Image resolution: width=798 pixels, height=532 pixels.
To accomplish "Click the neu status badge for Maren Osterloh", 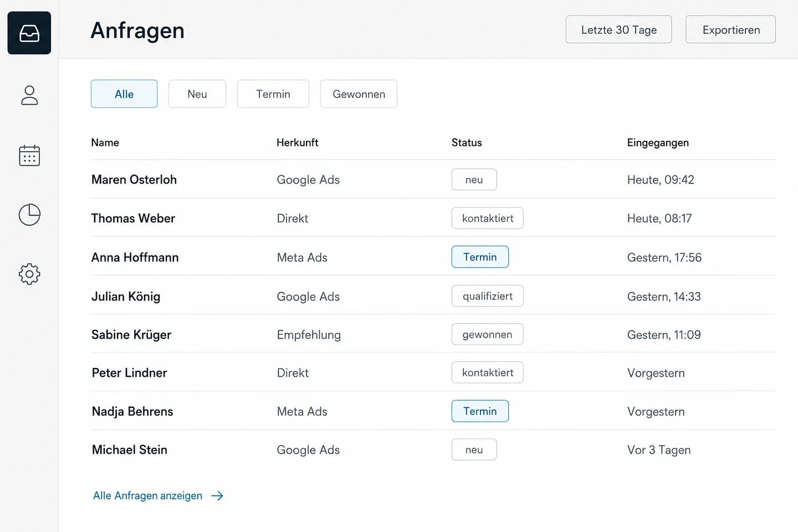I will (x=474, y=180).
